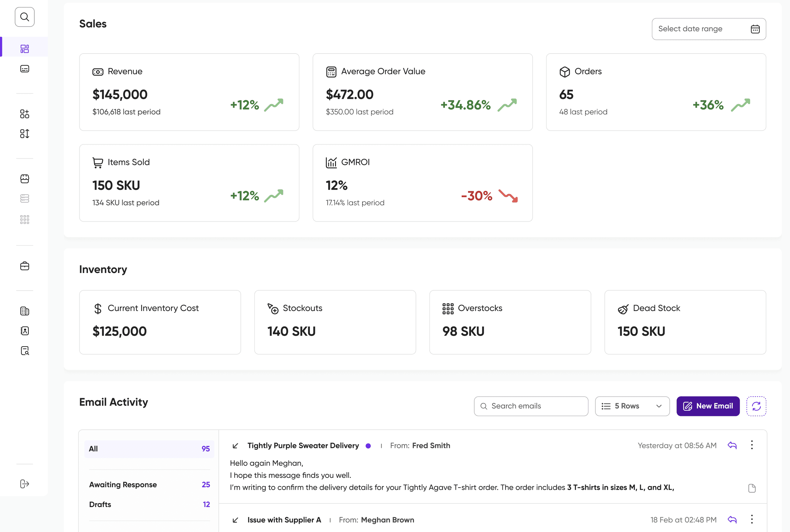Switch to the Awaiting Response folder
790x532 pixels.
click(149, 485)
